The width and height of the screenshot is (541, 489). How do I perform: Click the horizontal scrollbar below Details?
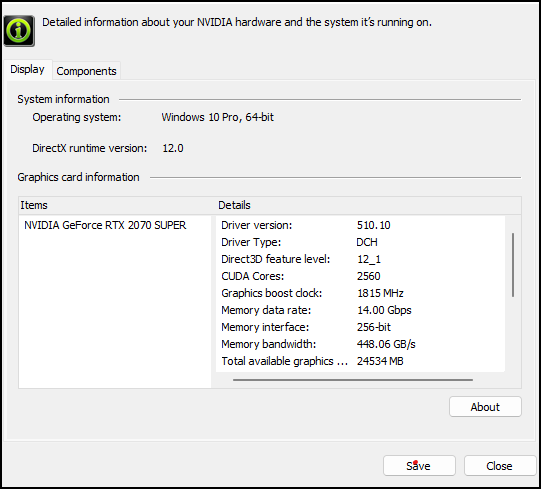point(353,380)
